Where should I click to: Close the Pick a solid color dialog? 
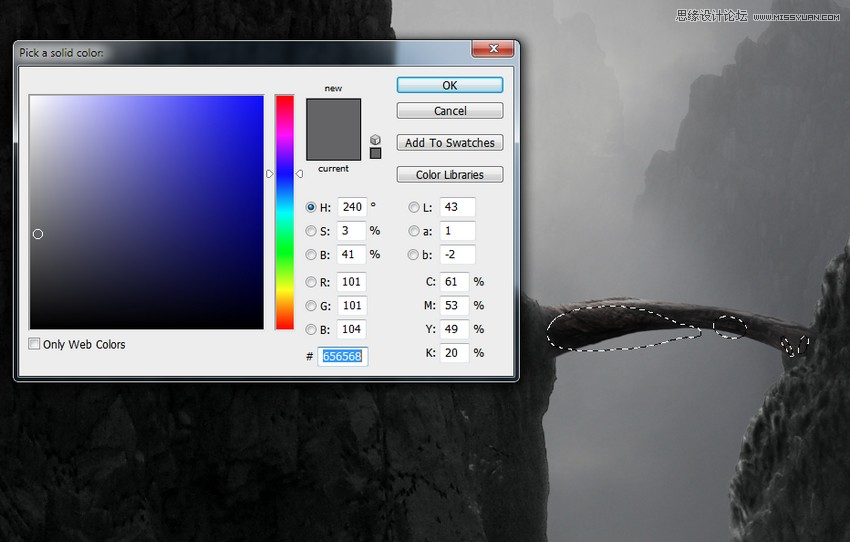[493, 48]
